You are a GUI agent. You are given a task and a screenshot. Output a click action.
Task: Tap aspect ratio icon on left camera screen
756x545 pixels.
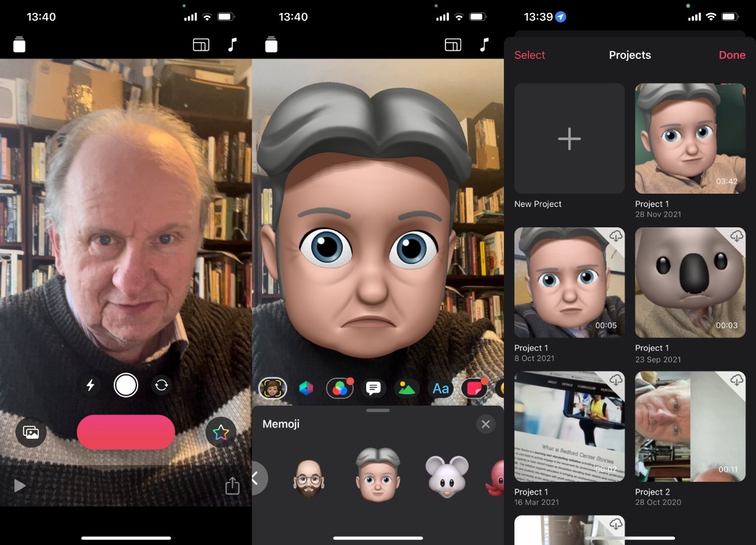pyautogui.click(x=201, y=45)
